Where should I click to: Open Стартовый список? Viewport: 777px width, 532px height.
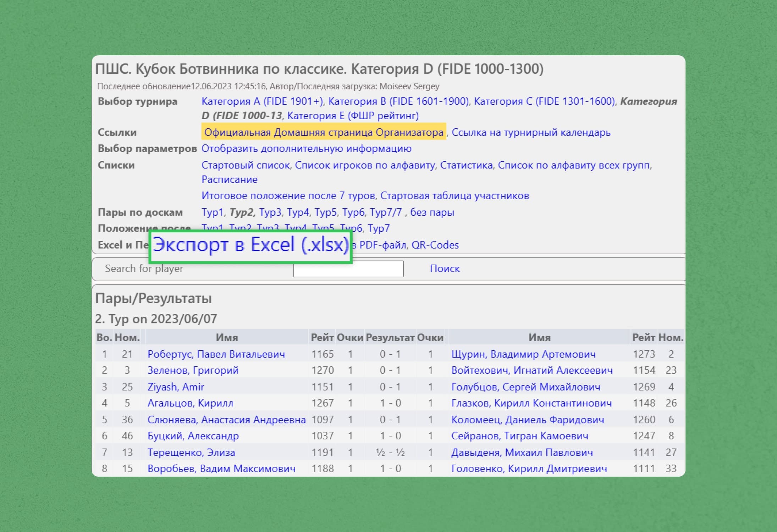[246, 165]
